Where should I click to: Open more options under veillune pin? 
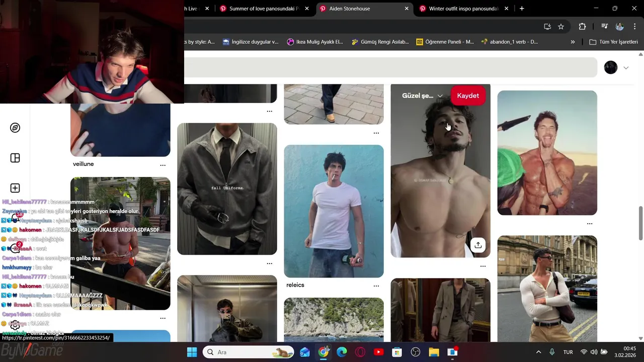coord(163,165)
